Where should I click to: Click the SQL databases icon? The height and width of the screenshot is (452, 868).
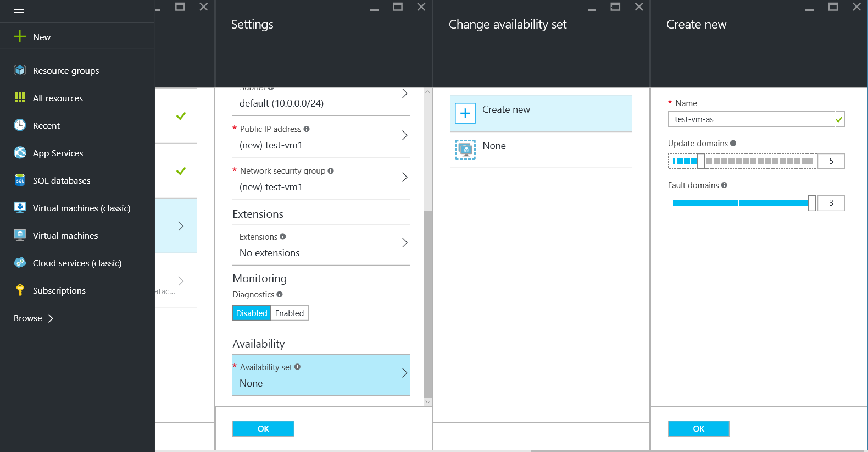tap(20, 180)
